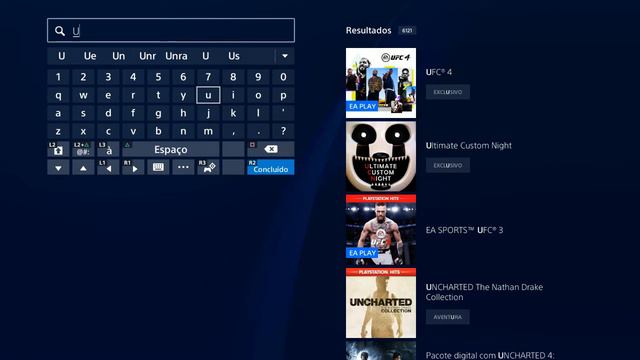Viewport: 640px width, 360px height.
Task: Tap the 'm' key
Action: click(x=208, y=131)
